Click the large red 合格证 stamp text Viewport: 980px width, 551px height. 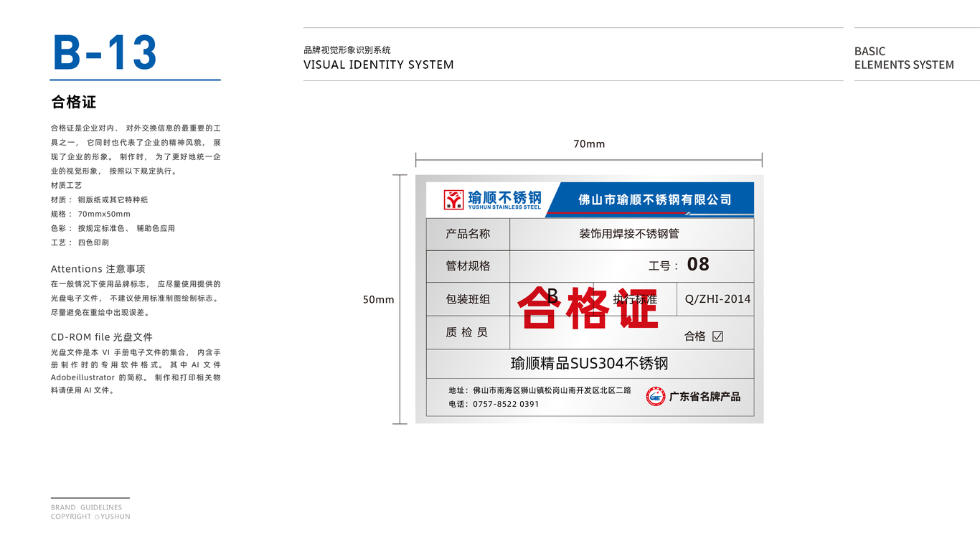[x=588, y=309]
